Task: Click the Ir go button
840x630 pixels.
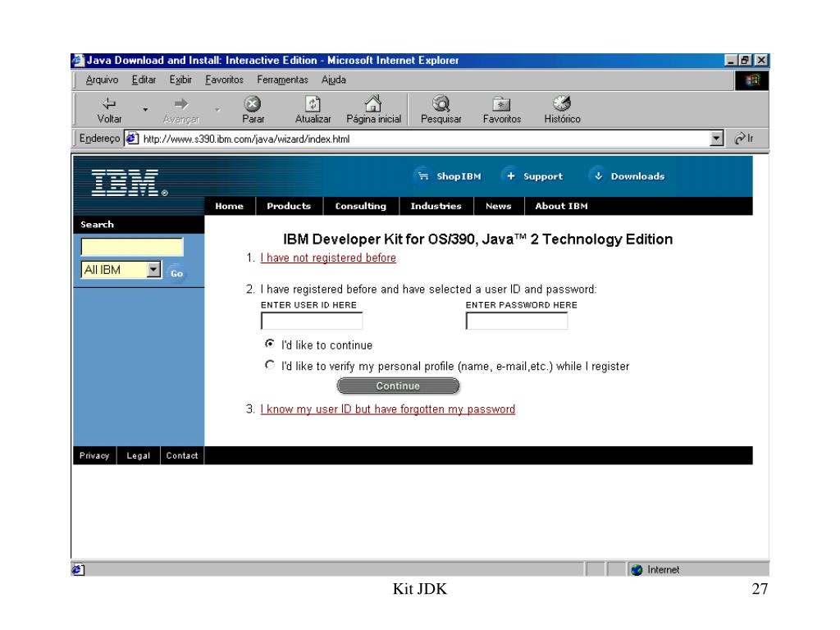Action: (x=743, y=138)
